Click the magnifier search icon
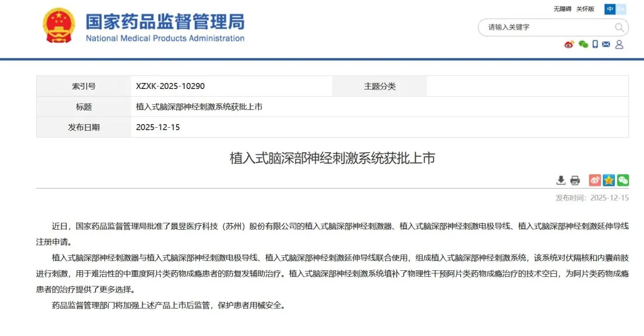This screenshot has height=336, width=644. [x=620, y=27]
